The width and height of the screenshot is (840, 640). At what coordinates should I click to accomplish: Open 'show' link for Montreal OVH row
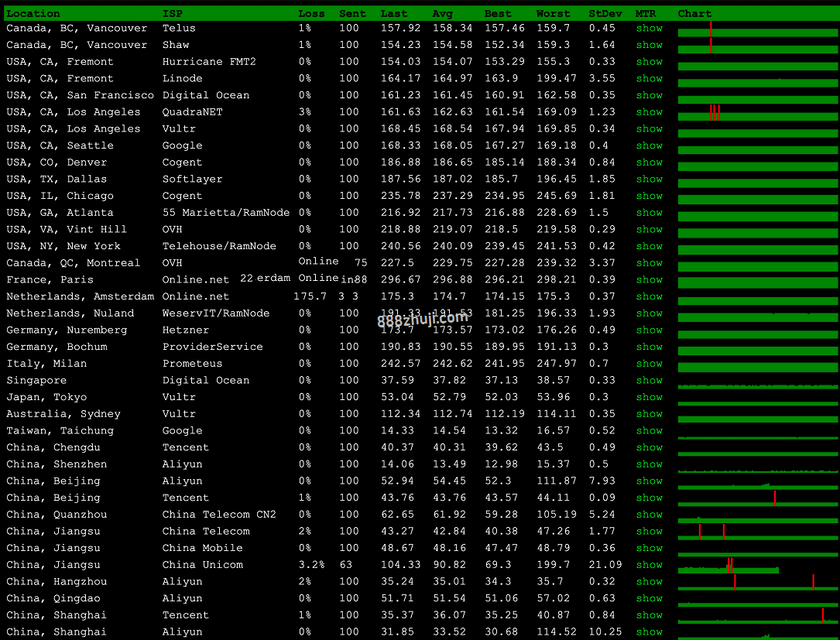click(650, 263)
